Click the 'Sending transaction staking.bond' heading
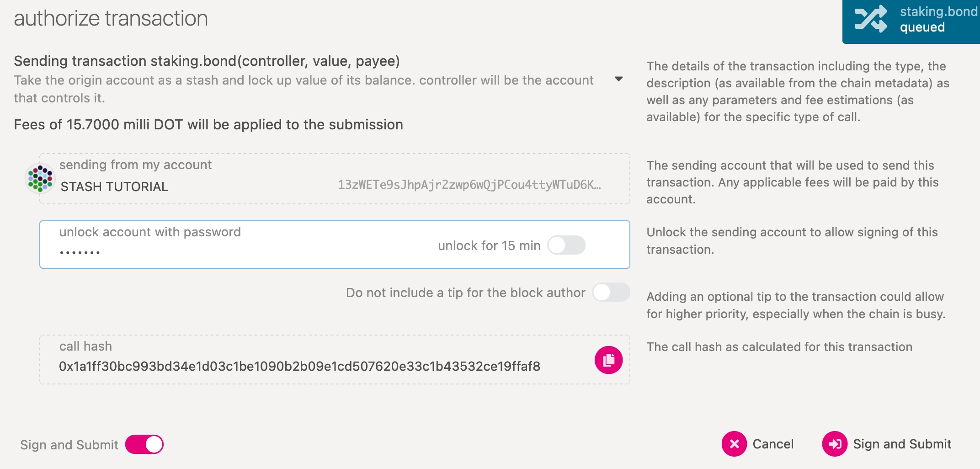The height and width of the screenshot is (469, 980). pyautogui.click(x=207, y=61)
